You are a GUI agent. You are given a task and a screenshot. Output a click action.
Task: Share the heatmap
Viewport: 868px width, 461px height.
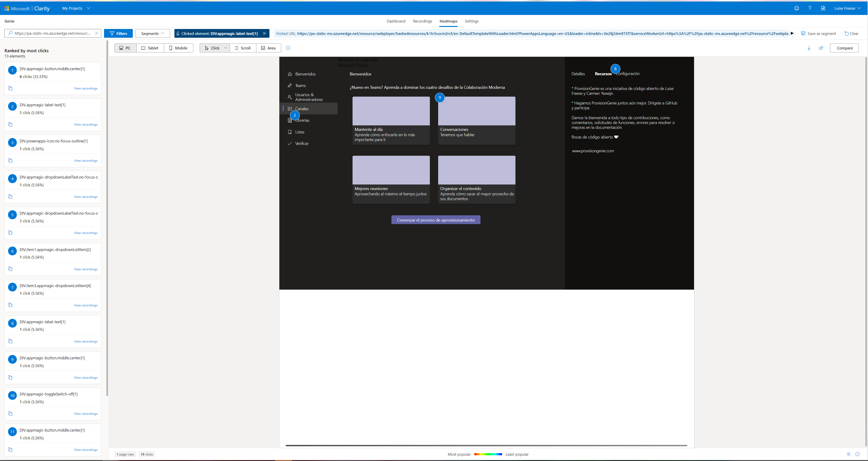(821, 48)
